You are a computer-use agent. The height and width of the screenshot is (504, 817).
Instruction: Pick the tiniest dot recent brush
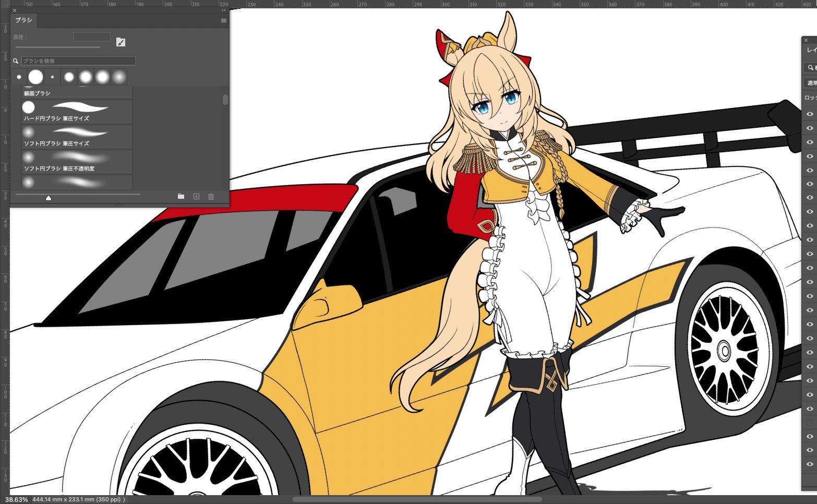pyautogui.click(x=52, y=77)
